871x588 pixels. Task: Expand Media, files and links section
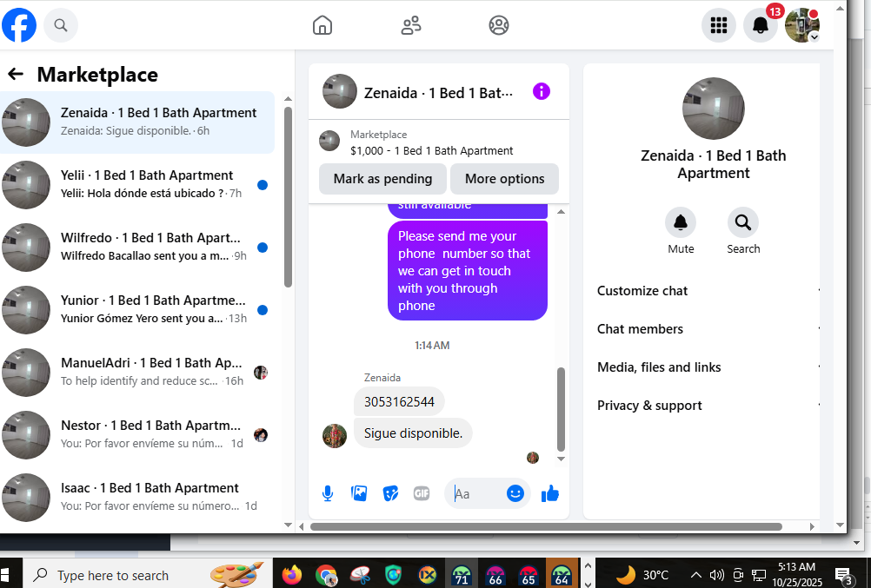click(x=708, y=367)
